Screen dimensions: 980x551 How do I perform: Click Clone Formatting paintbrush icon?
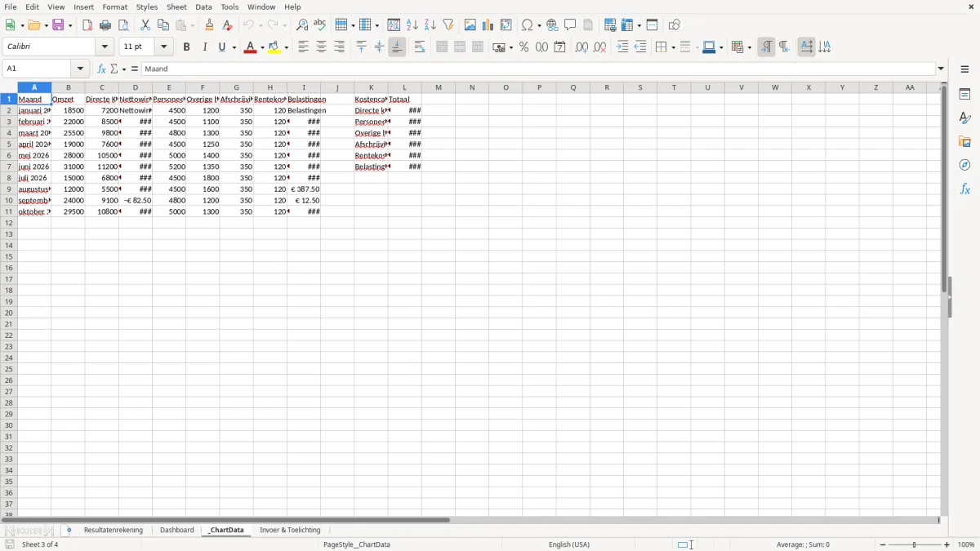pos(210,25)
